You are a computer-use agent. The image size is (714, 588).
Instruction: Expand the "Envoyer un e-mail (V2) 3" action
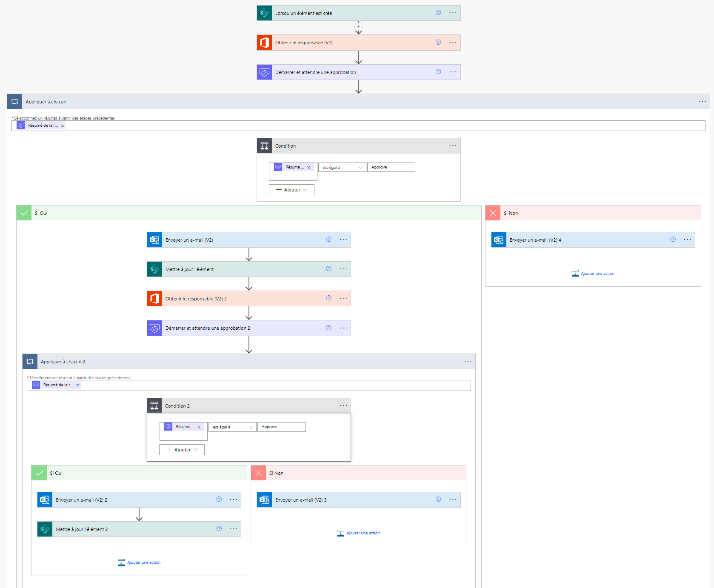click(x=359, y=500)
